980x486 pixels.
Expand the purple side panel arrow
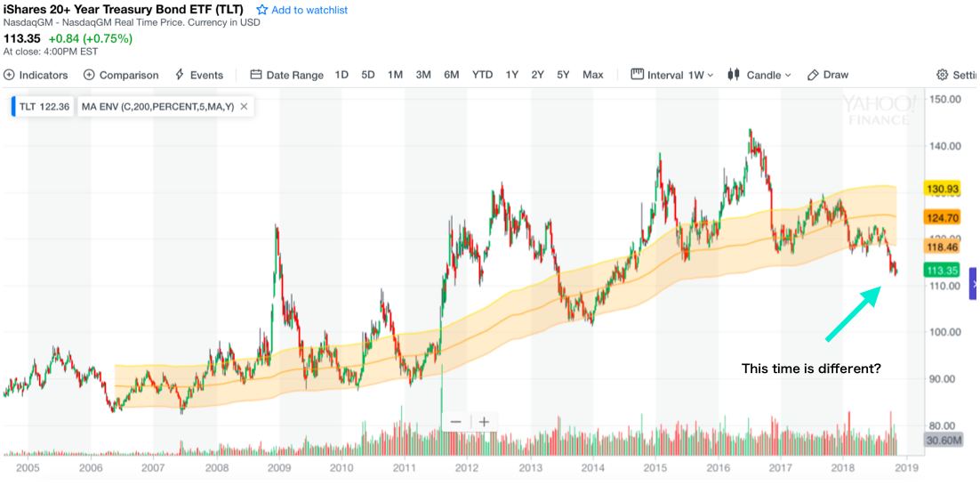click(975, 283)
